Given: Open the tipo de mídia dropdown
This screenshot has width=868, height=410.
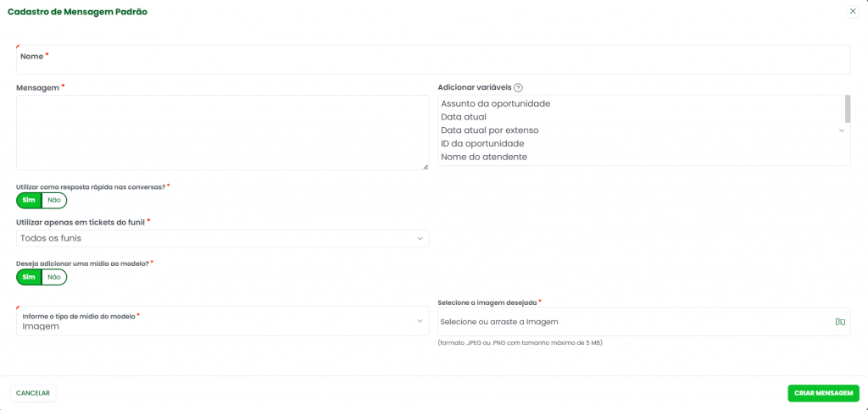Looking at the screenshot, I should pos(222,321).
